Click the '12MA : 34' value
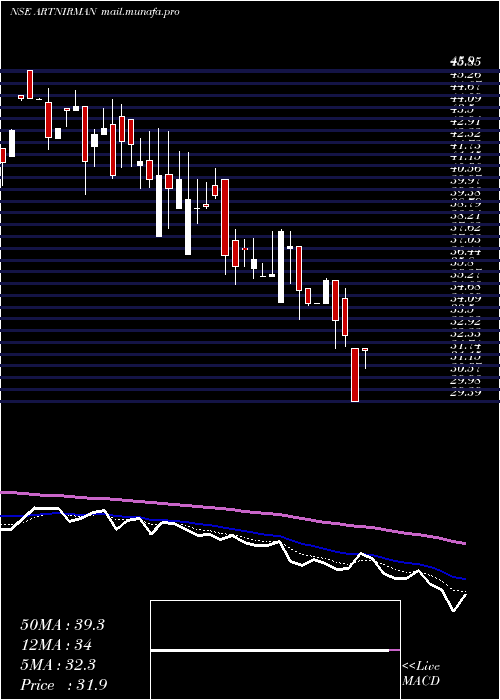The image size is (500, 700). [56, 645]
